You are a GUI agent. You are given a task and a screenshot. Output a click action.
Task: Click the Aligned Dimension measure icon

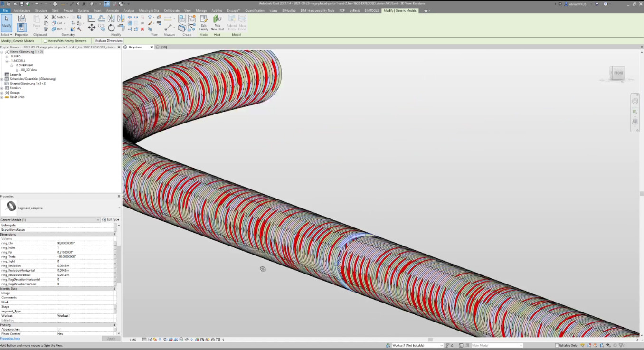click(168, 28)
